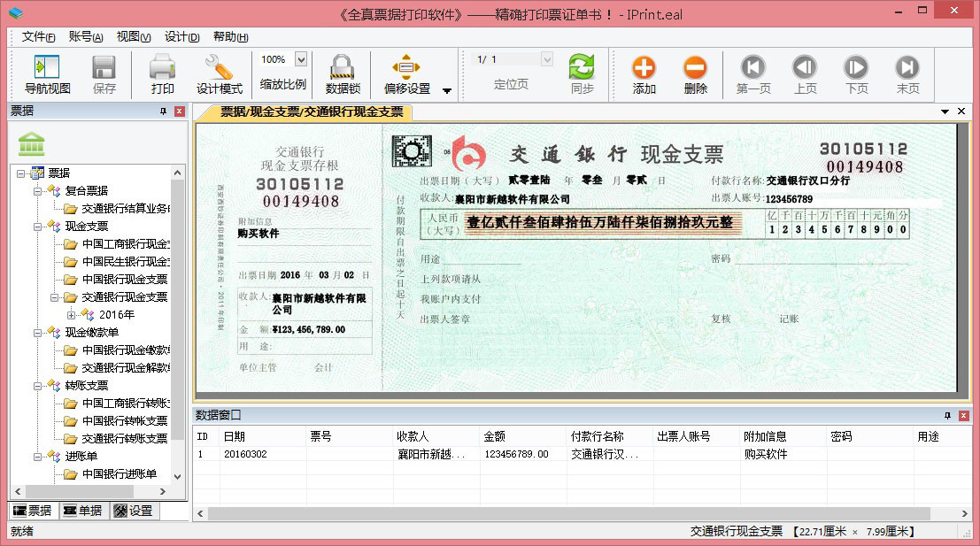Click the bank building icon in 票据 panel
980x546 pixels.
point(31,143)
